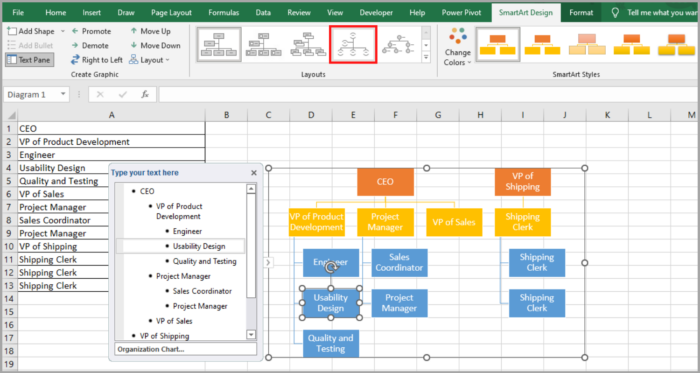Screen dimensions: 700x373
Task: Click the formula bar Enter checkmark icon
Action: (123, 94)
